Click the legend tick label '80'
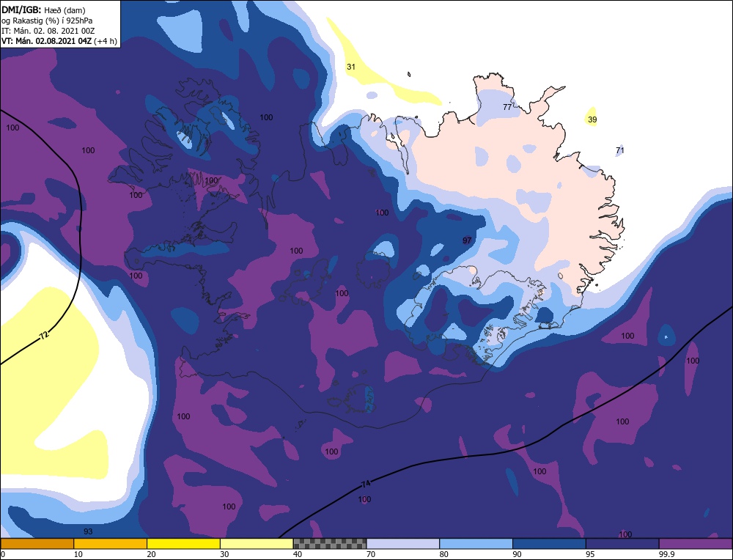The width and height of the screenshot is (733, 560). coord(443,554)
